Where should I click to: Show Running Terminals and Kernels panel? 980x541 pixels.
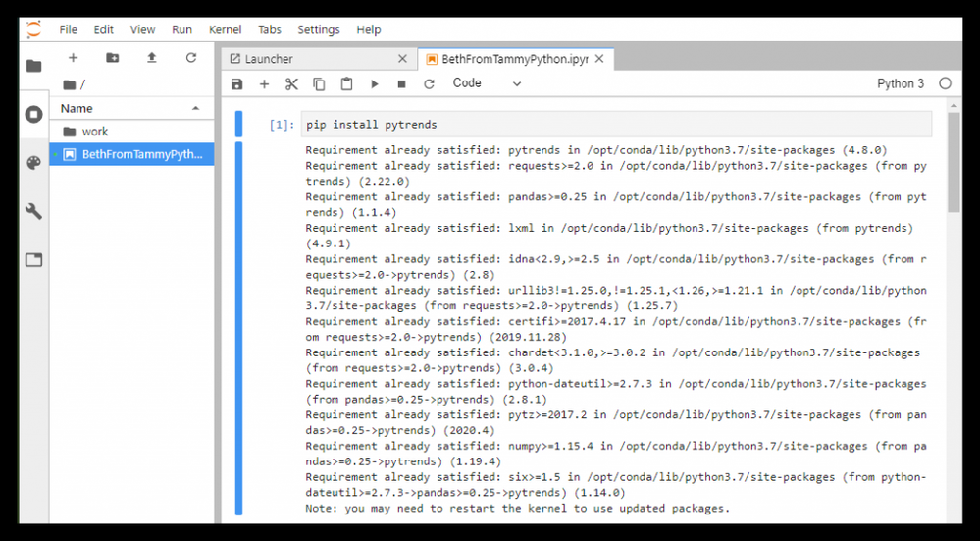[33, 115]
